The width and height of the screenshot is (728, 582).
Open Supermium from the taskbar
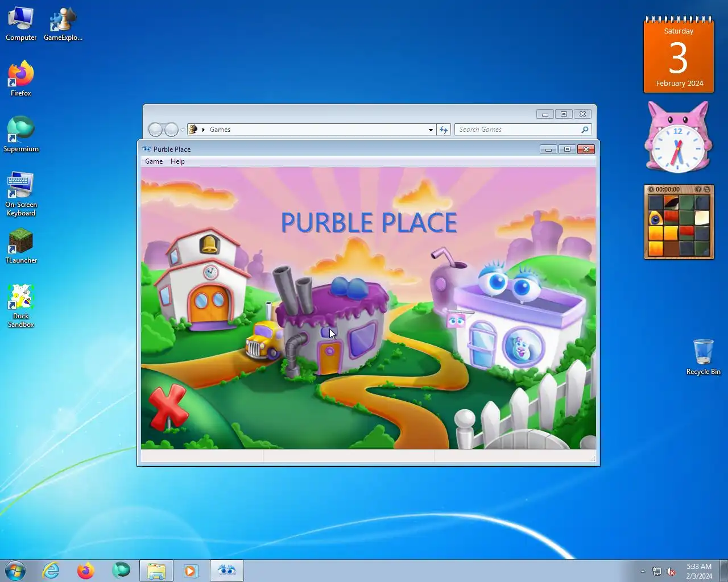point(121,570)
